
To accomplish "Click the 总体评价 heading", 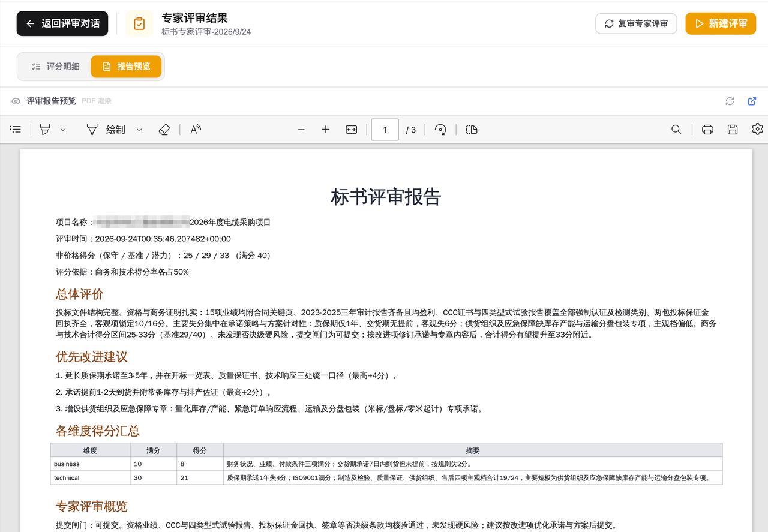I will 80,294.
